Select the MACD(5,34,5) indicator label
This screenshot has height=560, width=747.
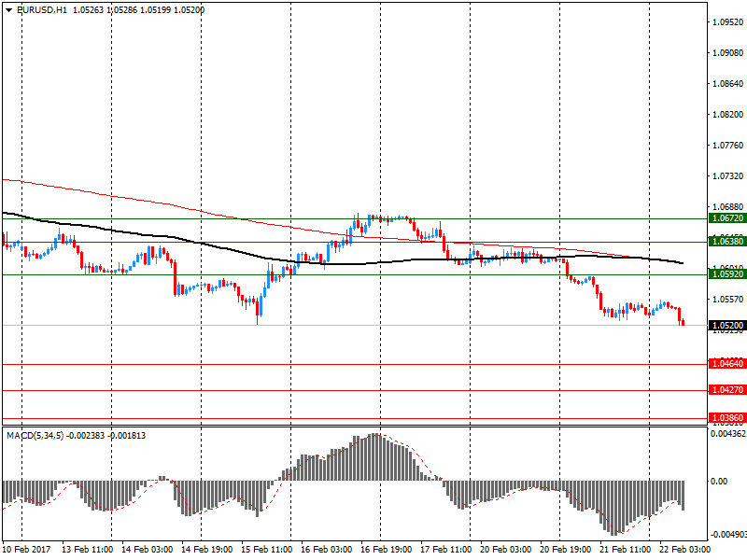pos(35,436)
